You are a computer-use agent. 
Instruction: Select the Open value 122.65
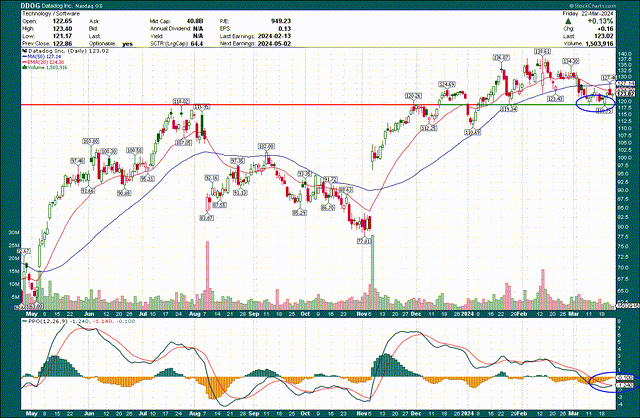tap(61, 21)
